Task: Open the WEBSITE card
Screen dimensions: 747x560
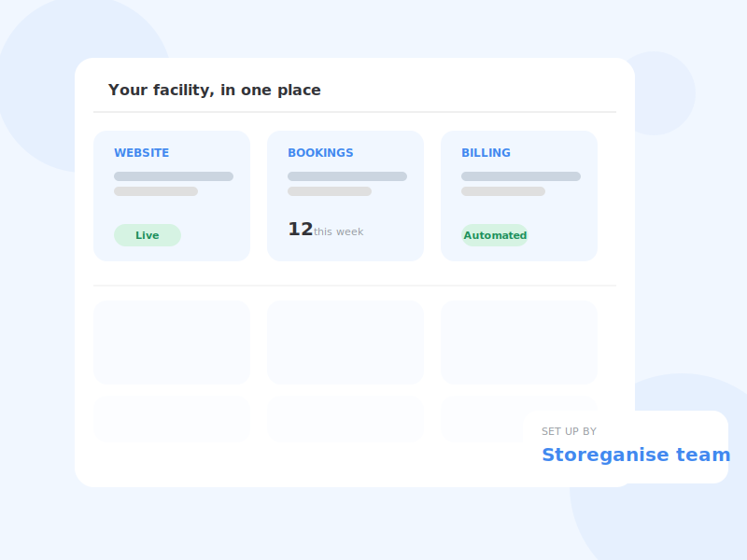Action: click(x=172, y=196)
